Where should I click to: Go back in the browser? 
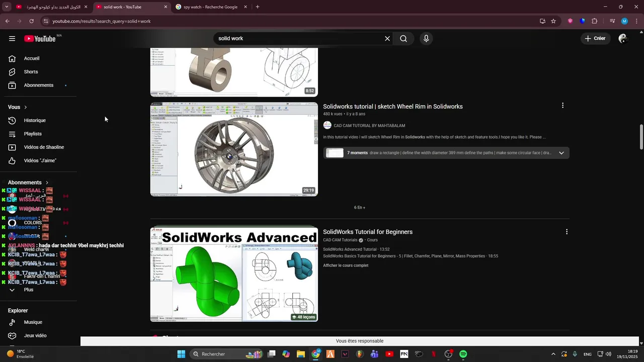click(x=7, y=21)
